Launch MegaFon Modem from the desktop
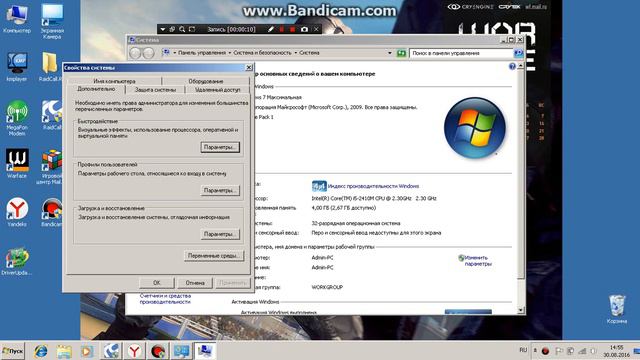 (17, 118)
